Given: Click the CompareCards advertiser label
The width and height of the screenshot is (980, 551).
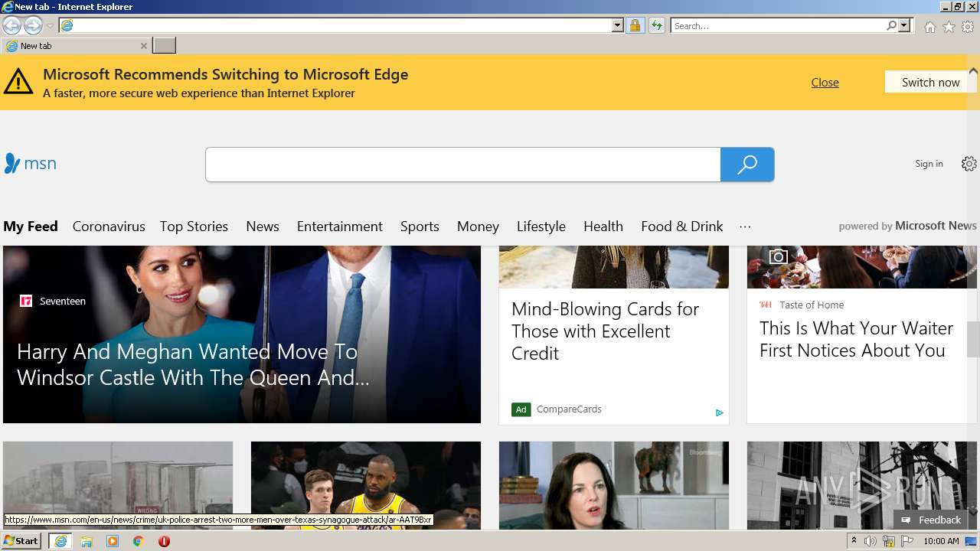Looking at the screenshot, I should [x=569, y=409].
